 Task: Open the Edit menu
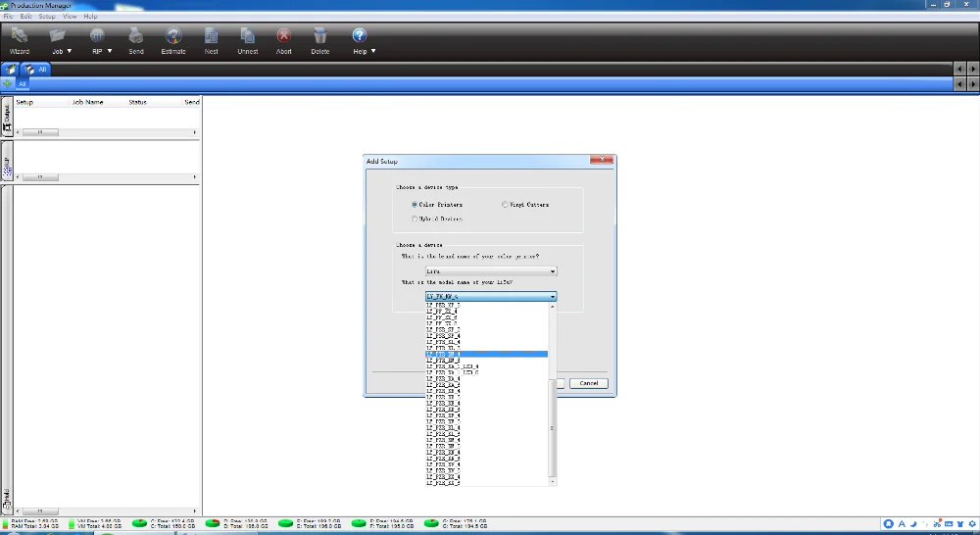click(x=25, y=17)
